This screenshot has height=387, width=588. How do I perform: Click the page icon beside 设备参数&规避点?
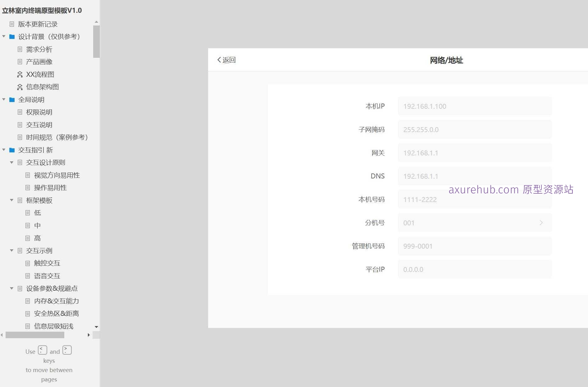pos(20,288)
